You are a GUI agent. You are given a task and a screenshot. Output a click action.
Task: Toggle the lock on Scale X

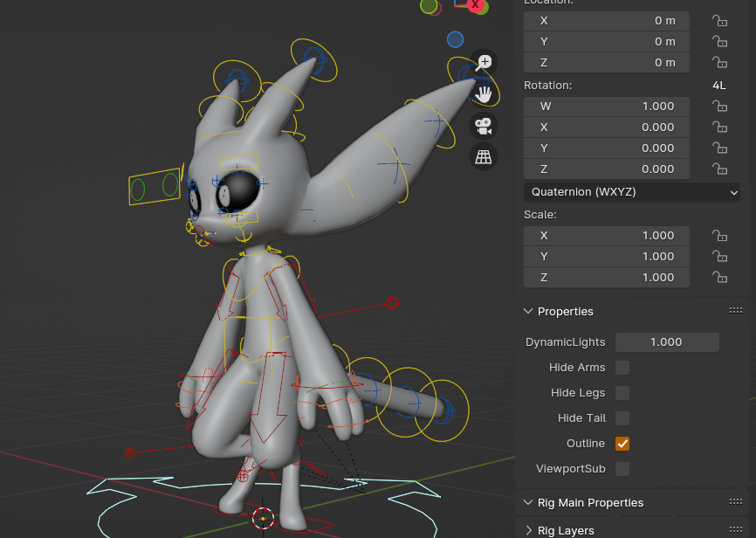pos(719,236)
